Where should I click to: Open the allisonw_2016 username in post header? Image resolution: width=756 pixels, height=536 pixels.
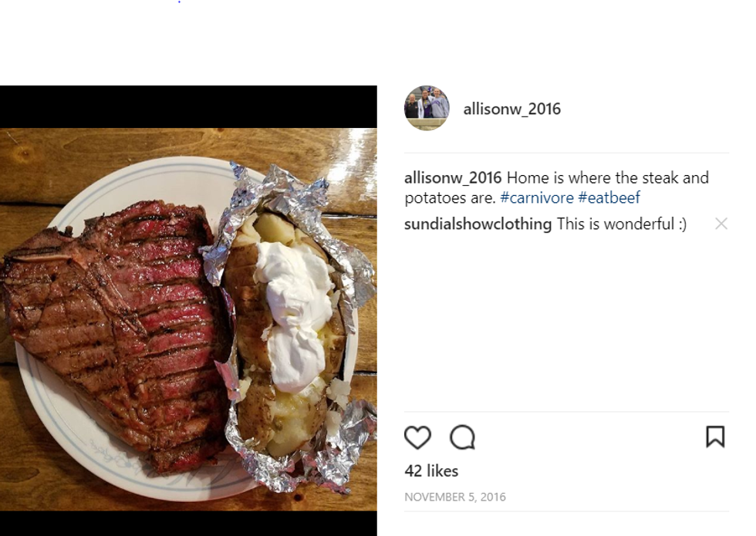coord(511,110)
